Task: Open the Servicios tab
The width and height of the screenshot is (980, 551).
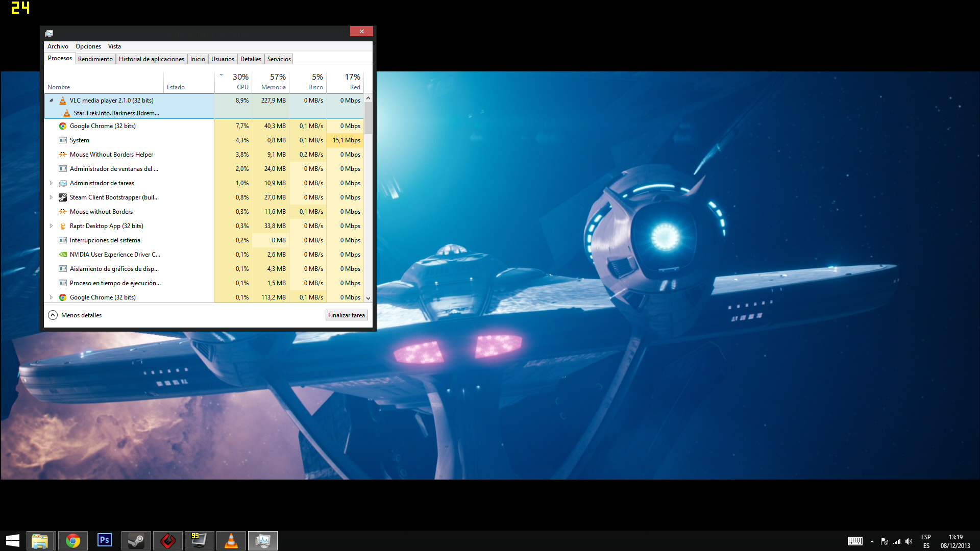Action: (x=279, y=59)
